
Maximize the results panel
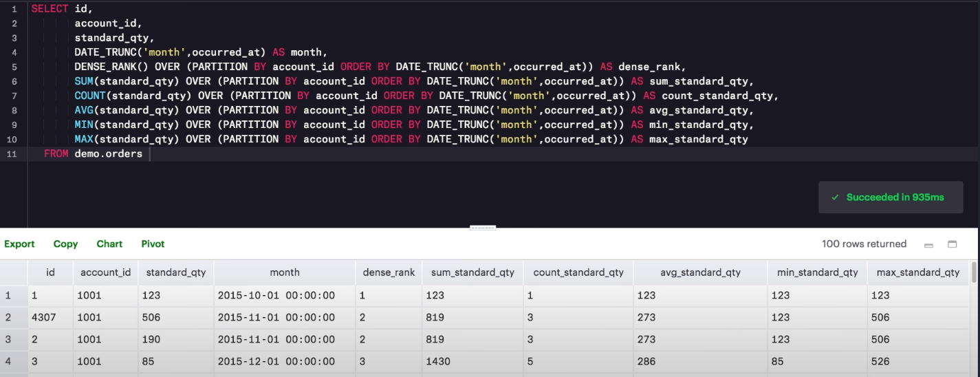tap(952, 244)
